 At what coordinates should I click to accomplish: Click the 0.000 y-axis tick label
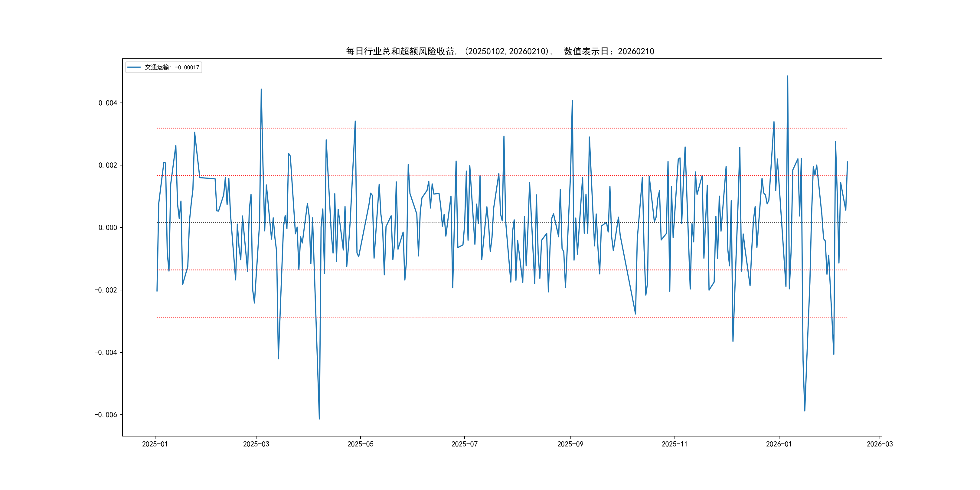coord(108,227)
